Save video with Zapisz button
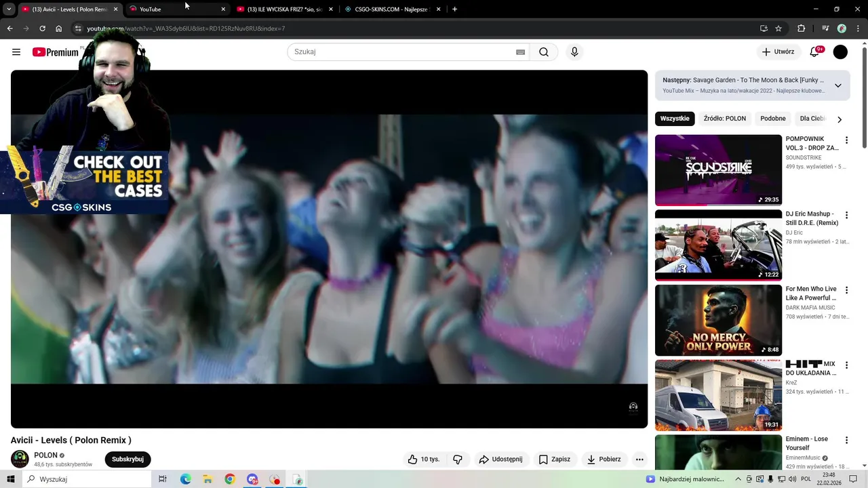 [x=554, y=460]
